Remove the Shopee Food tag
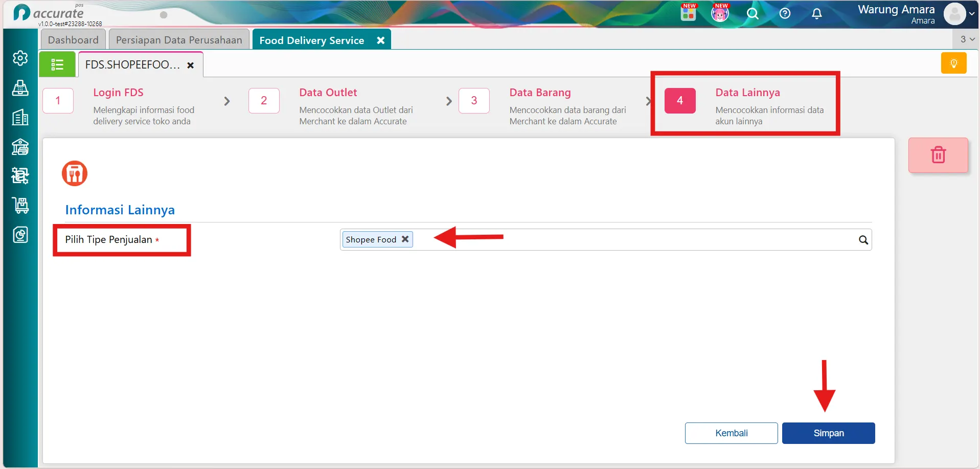Viewport: 980px width, 469px height. [405, 239]
